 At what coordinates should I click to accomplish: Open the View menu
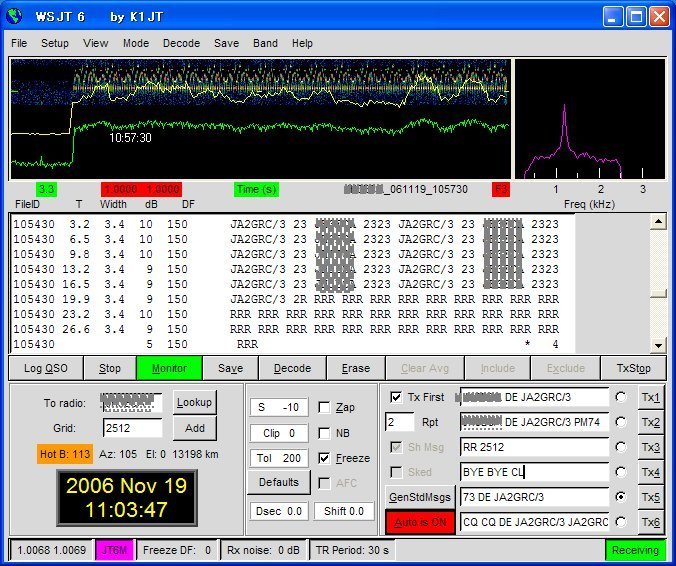(95, 43)
